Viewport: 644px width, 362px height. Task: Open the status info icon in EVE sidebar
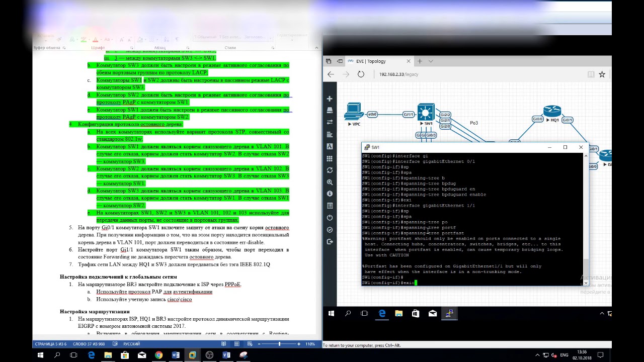pos(330,194)
